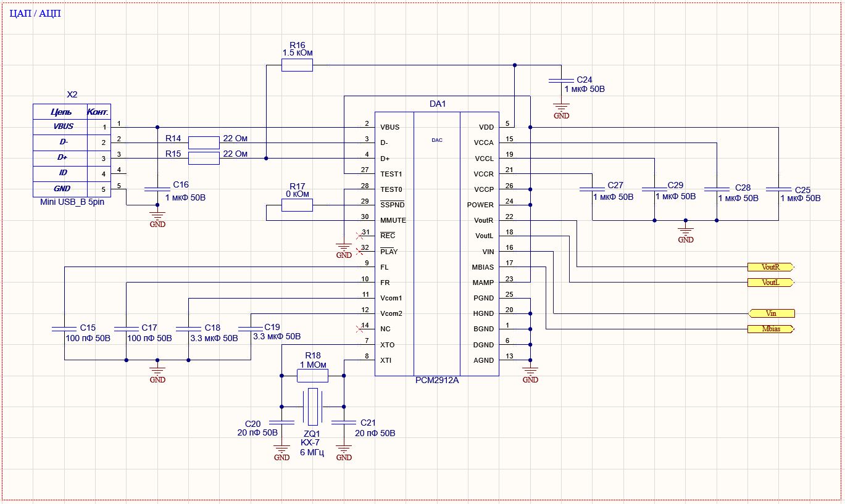Viewport: 845px width, 504px height.
Task: Select the C27 capacitor symbol
Action: tap(592, 189)
